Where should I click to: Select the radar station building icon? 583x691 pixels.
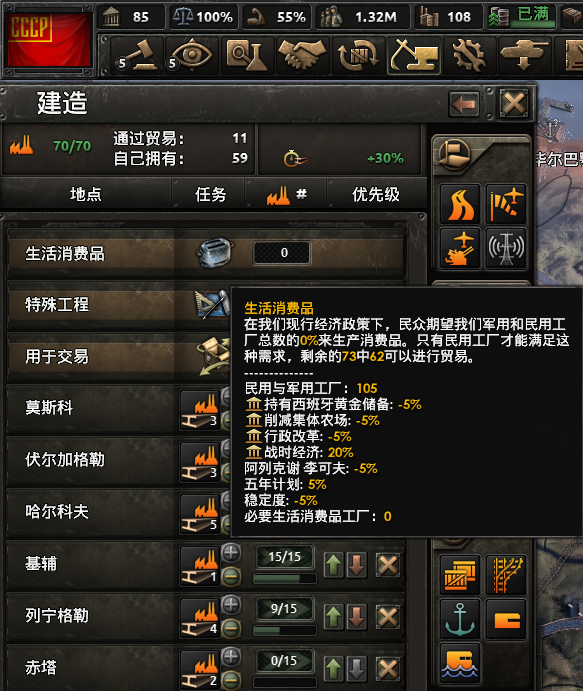click(506, 249)
